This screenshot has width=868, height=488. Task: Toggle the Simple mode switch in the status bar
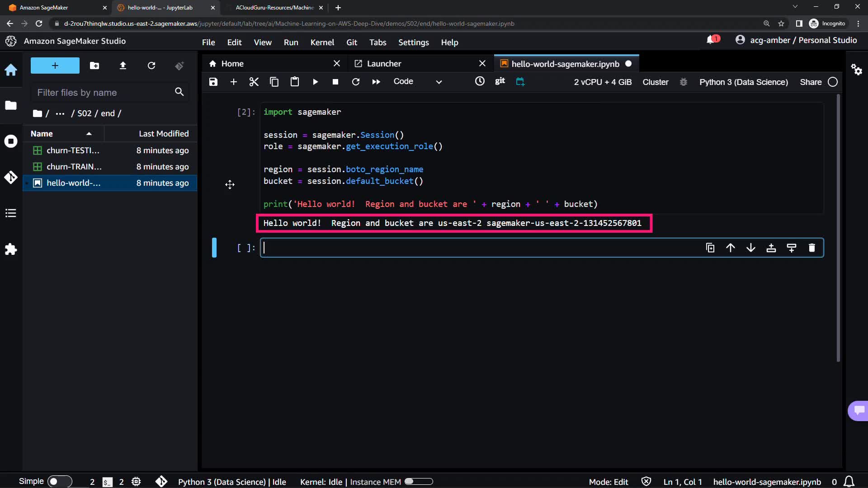[x=59, y=481]
